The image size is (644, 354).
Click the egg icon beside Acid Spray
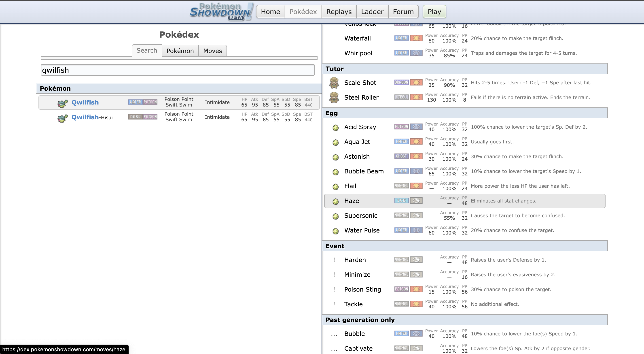click(335, 128)
